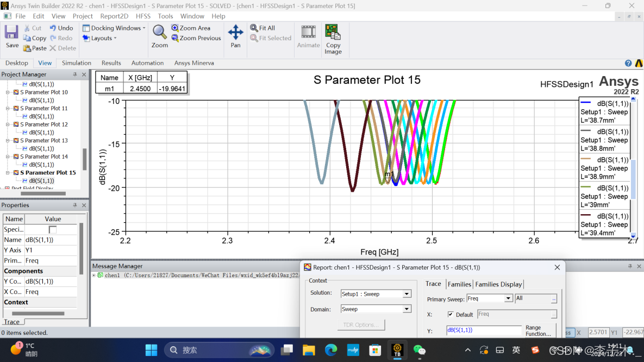The width and height of the screenshot is (644, 362).
Task: Click the Windows taskbar search box
Action: (x=220, y=350)
